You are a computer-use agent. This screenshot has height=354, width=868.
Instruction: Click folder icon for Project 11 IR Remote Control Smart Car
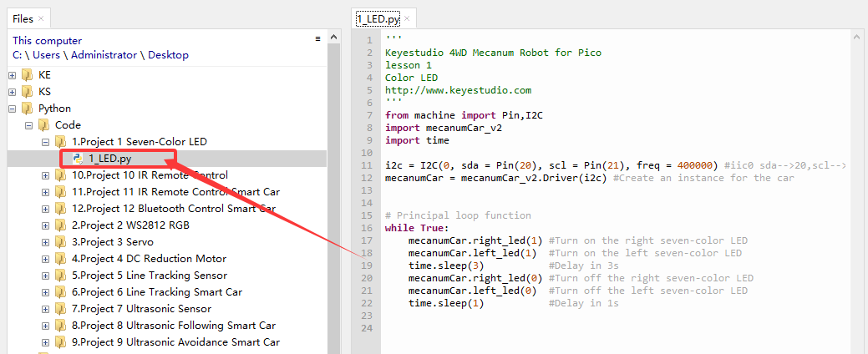tap(60, 192)
